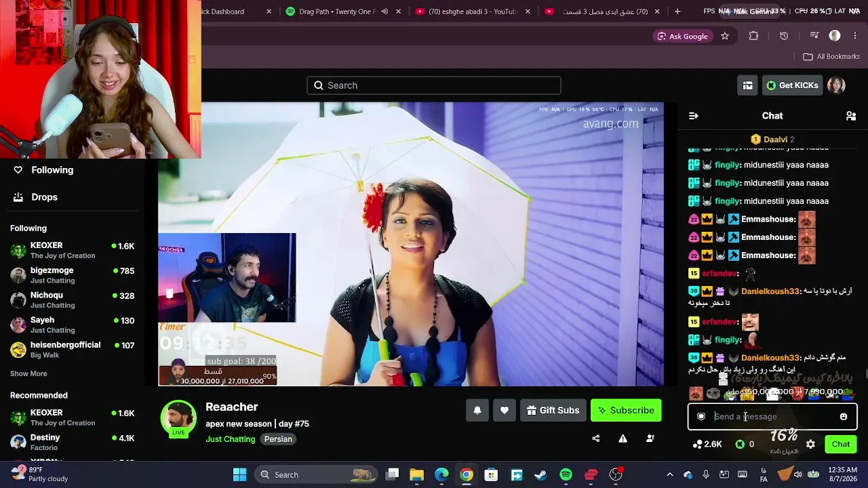868x488 pixels.
Task: Open a new browser tab
Action: 677,12
